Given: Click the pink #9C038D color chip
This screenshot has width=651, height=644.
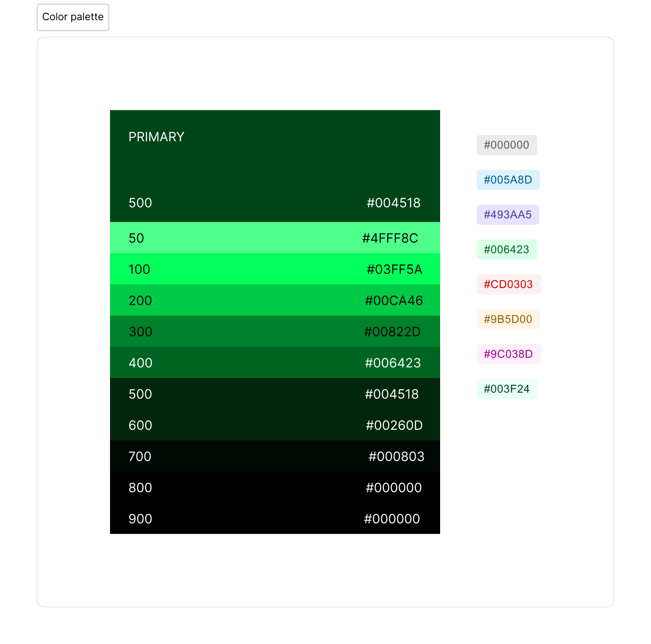Looking at the screenshot, I should tap(508, 354).
